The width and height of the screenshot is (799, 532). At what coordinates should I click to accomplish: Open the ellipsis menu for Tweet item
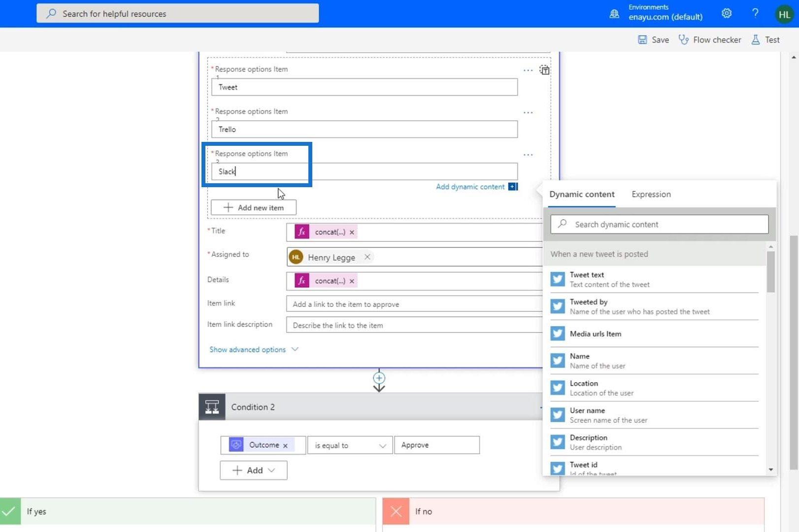528,70
